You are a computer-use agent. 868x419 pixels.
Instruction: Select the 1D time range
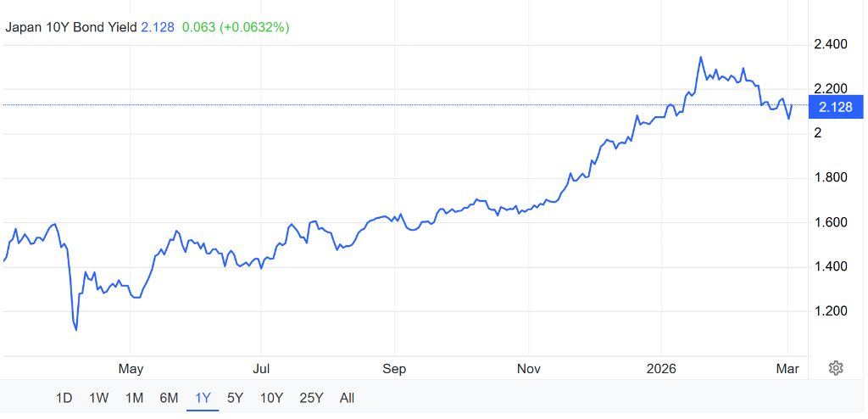point(64,398)
